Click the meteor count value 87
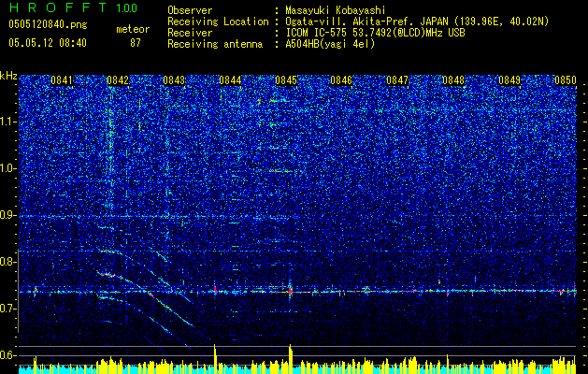 click(135, 43)
